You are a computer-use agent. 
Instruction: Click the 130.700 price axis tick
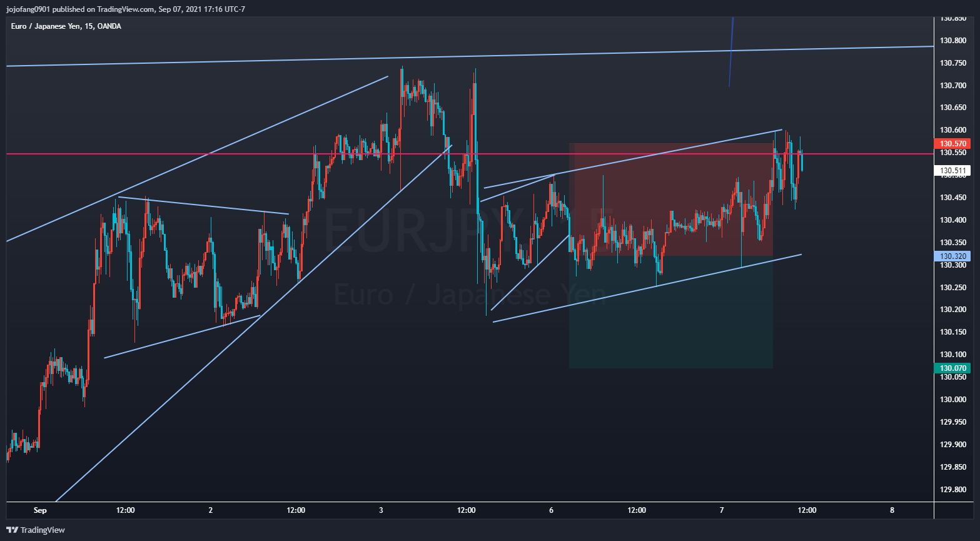[952, 86]
